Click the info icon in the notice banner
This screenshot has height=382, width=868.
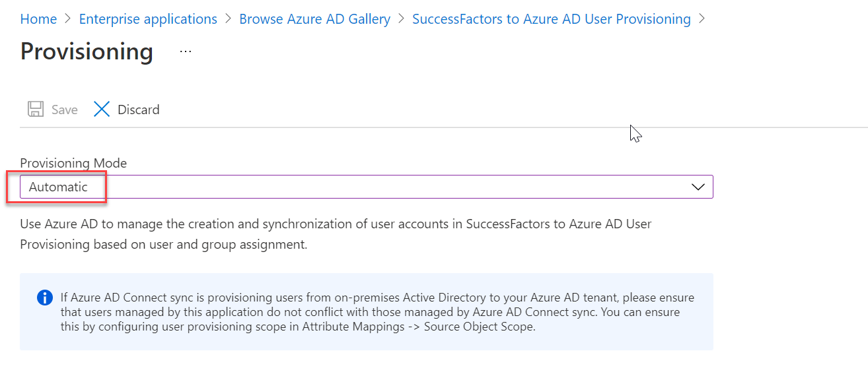44,297
